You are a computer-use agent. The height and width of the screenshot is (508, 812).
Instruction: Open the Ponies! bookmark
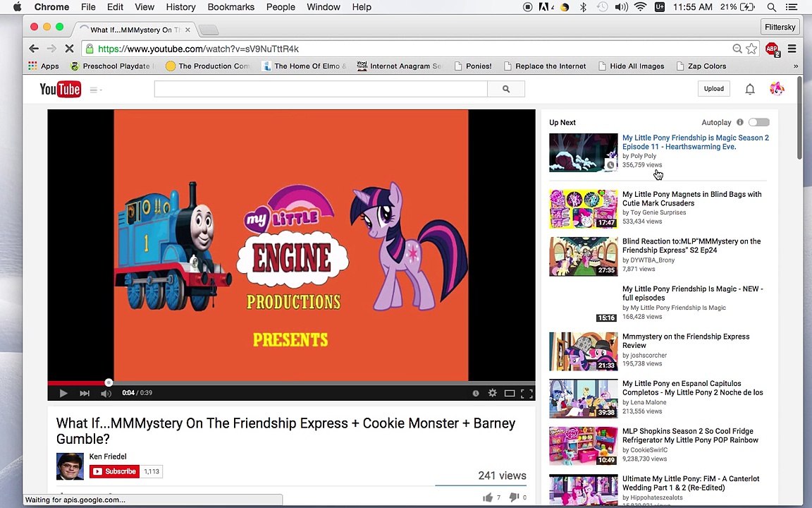[473, 66]
